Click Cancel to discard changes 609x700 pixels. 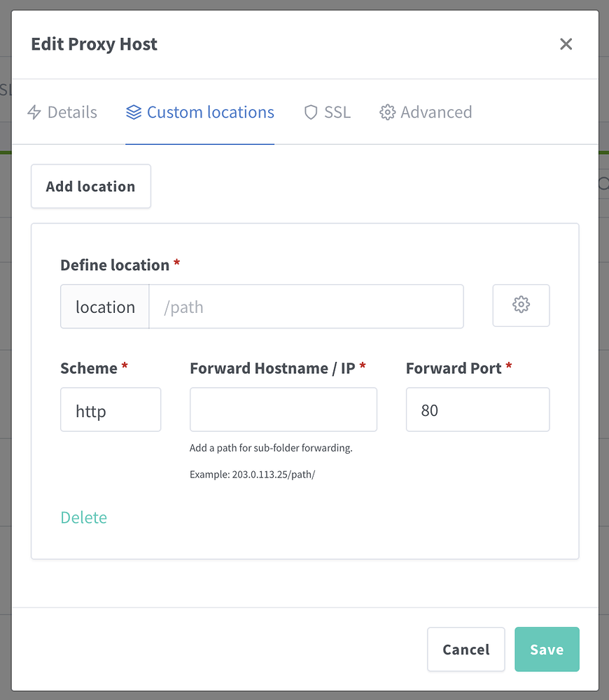coord(465,649)
